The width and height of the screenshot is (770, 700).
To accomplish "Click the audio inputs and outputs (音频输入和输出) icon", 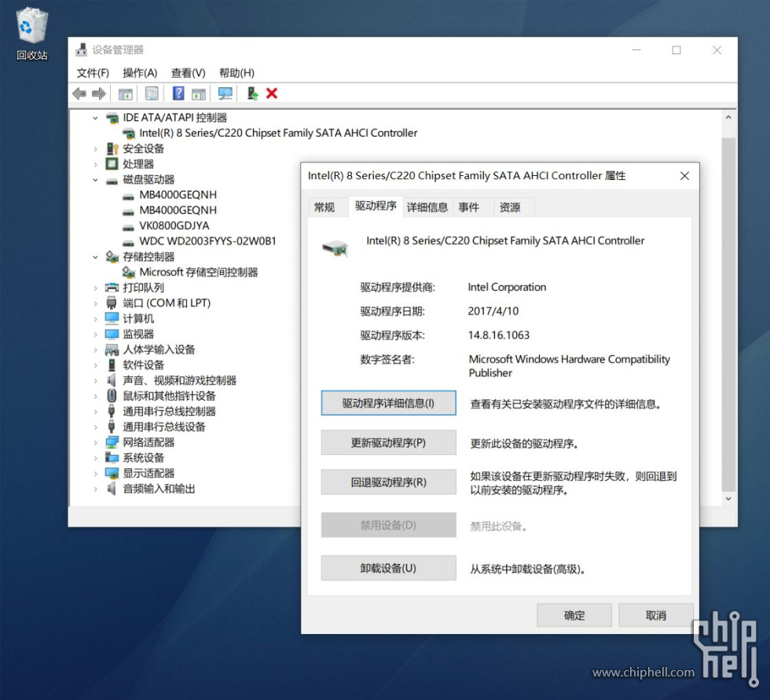I will click(112, 489).
